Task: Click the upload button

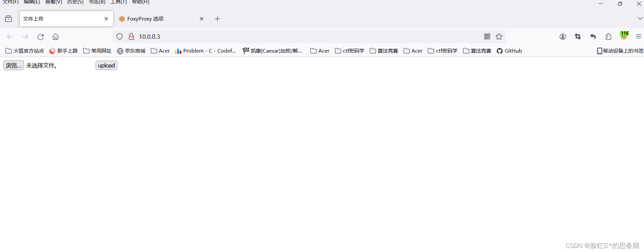Action: coord(106,65)
